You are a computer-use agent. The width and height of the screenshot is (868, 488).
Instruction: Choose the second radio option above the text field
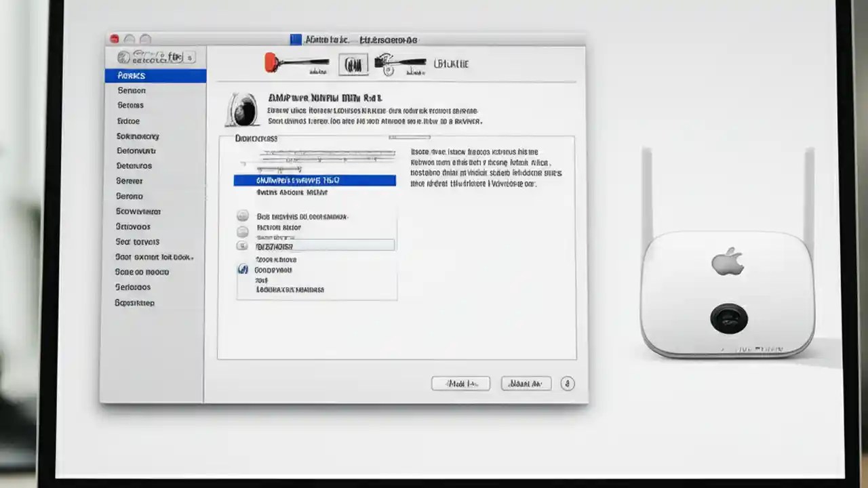click(242, 232)
